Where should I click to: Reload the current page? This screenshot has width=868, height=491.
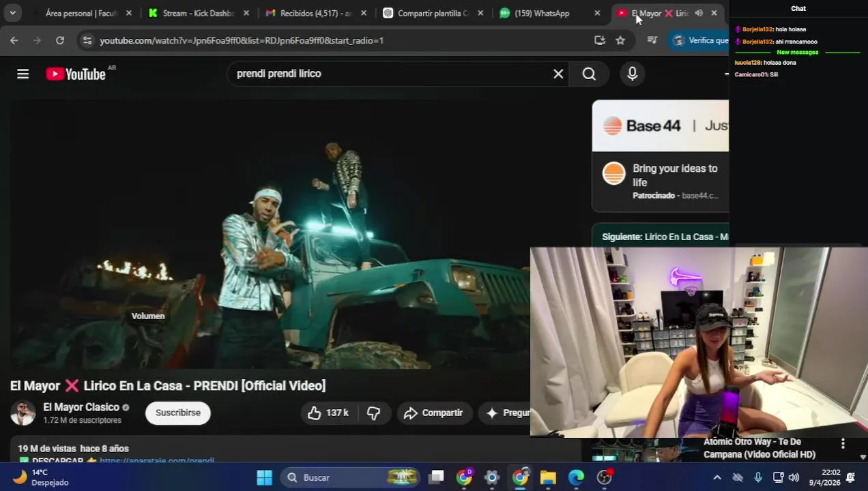point(60,40)
